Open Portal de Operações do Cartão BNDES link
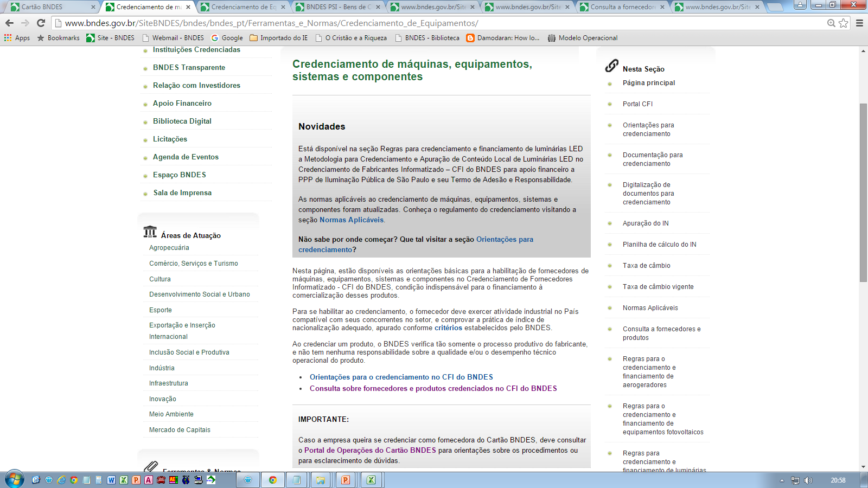The image size is (868, 488). click(x=370, y=450)
